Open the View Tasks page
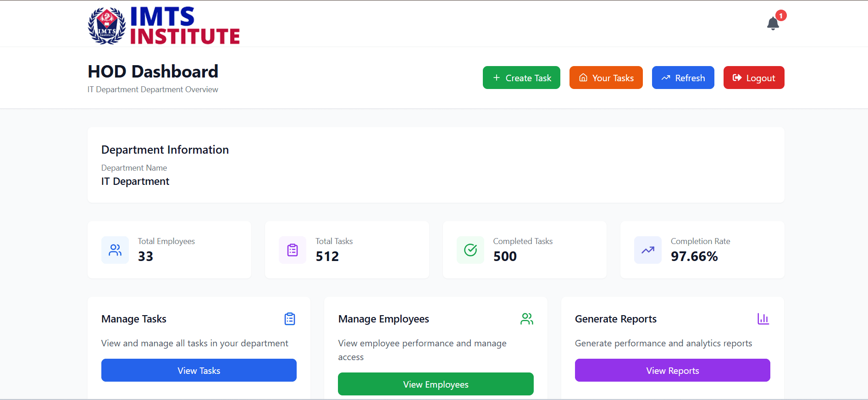 coord(199,370)
